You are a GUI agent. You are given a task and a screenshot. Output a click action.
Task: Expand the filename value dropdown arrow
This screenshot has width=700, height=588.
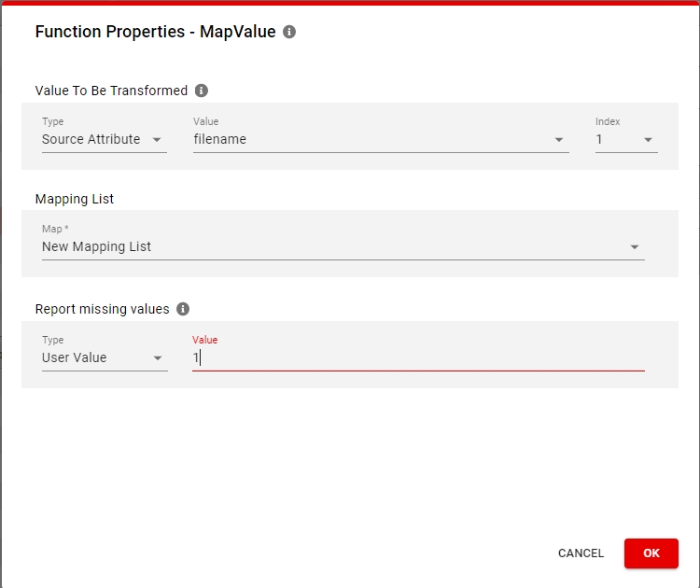point(559,140)
